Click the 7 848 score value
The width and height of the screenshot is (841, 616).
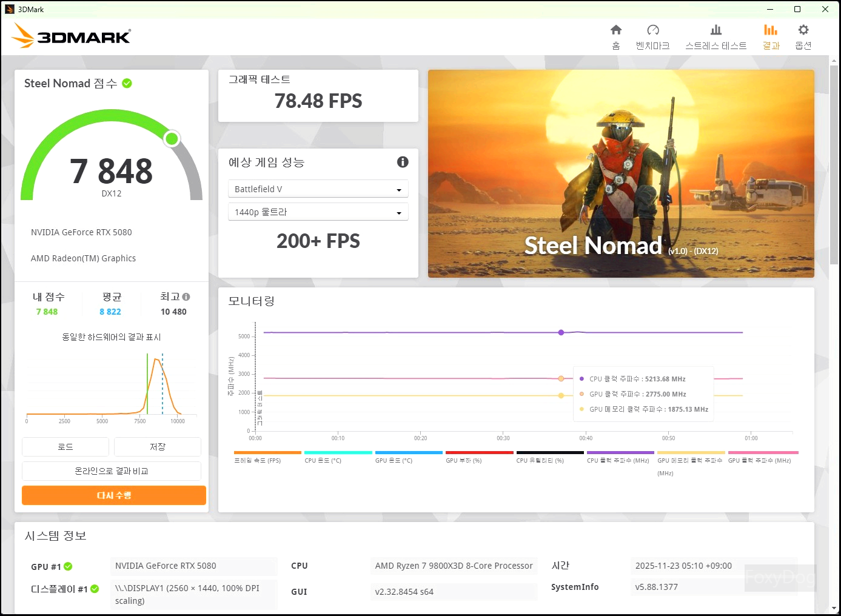pos(112,171)
